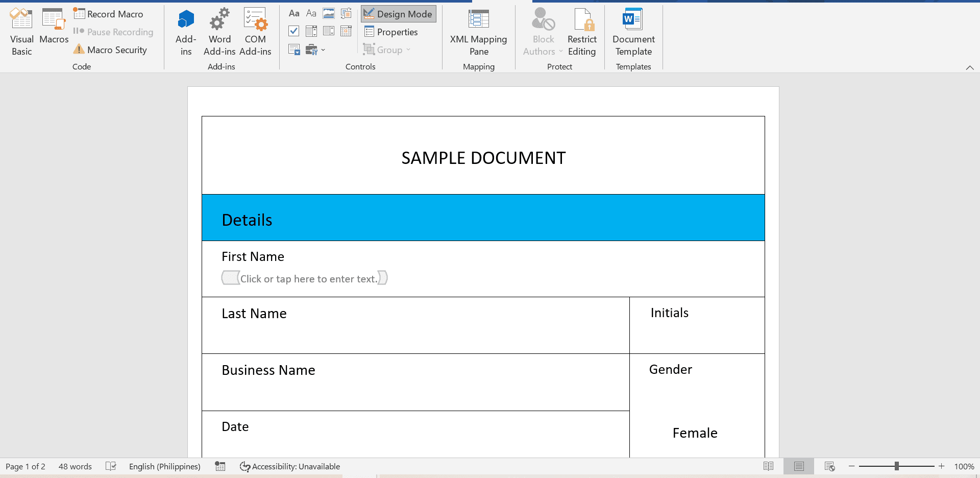Toggle Design Mode off
The image size is (980, 478).
(398, 14)
